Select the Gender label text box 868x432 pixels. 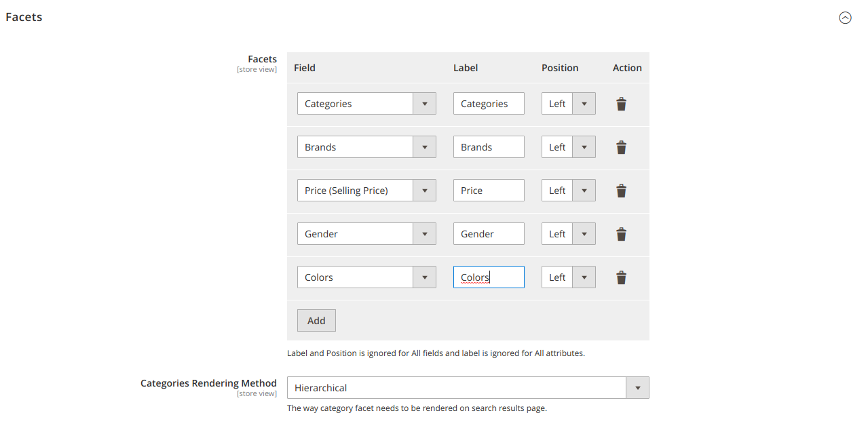click(x=488, y=233)
